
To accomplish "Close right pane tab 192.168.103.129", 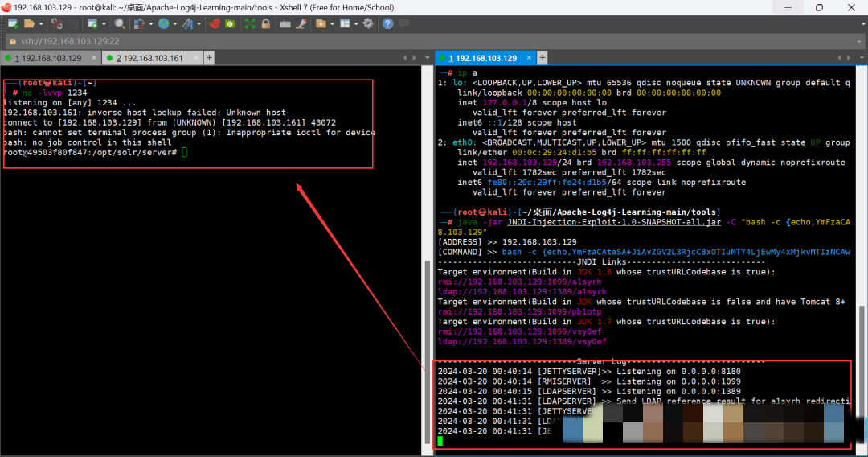I will tap(529, 58).
